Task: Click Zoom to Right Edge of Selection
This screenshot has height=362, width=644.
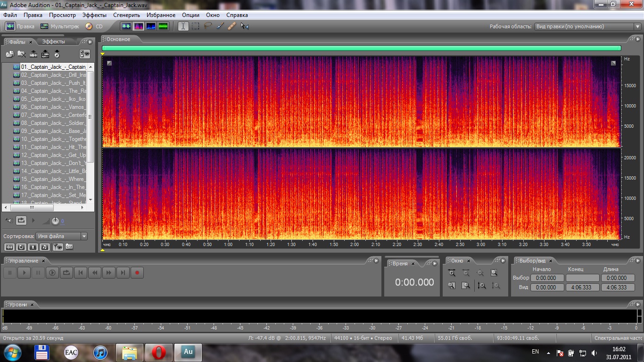Action: [x=466, y=285]
